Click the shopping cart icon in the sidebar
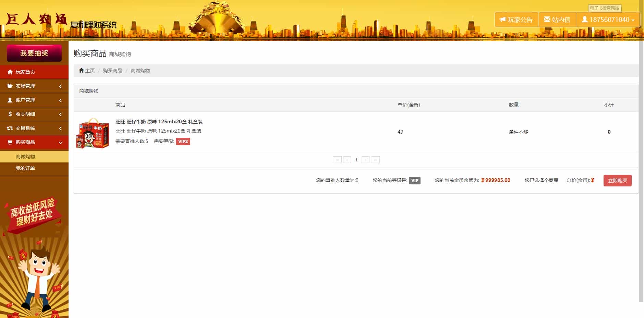 point(10,142)
